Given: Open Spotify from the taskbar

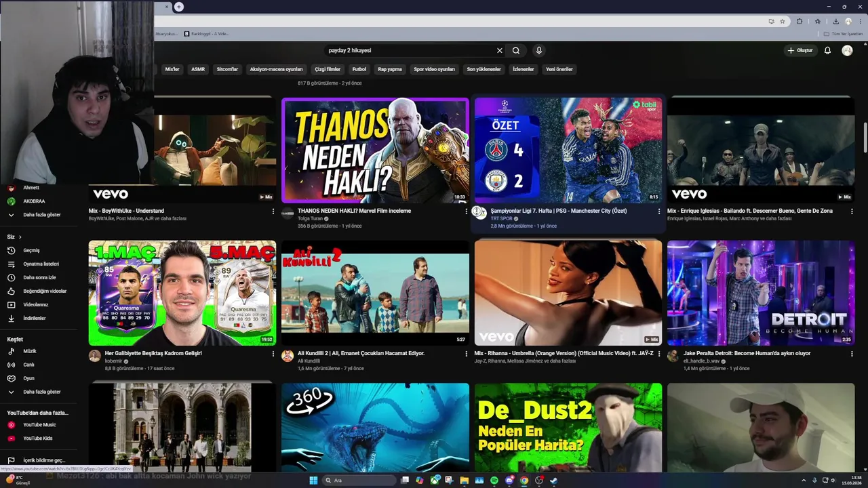Looking at the screenshot, I should pos(494,481).
